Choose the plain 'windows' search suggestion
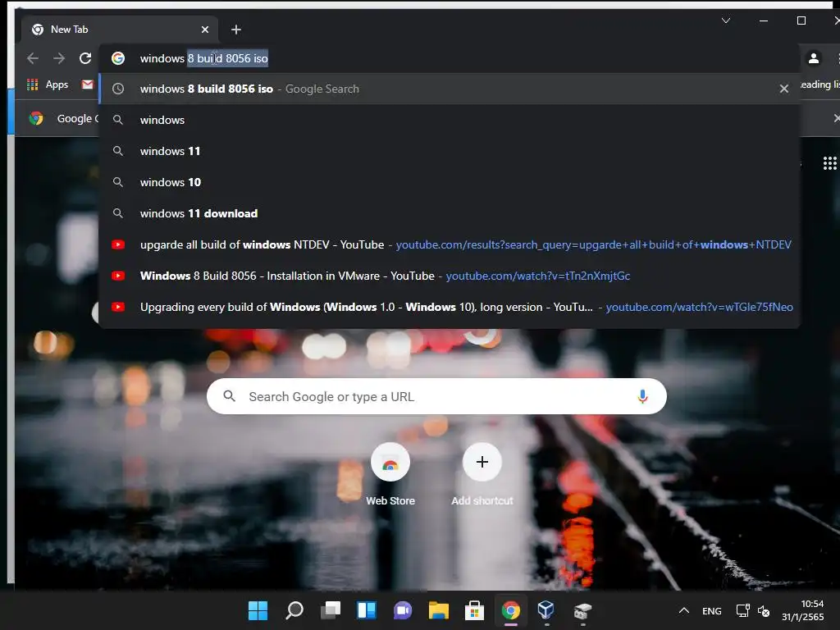The image size is (840, 630). pyautogui.click(x=450, y=120)
